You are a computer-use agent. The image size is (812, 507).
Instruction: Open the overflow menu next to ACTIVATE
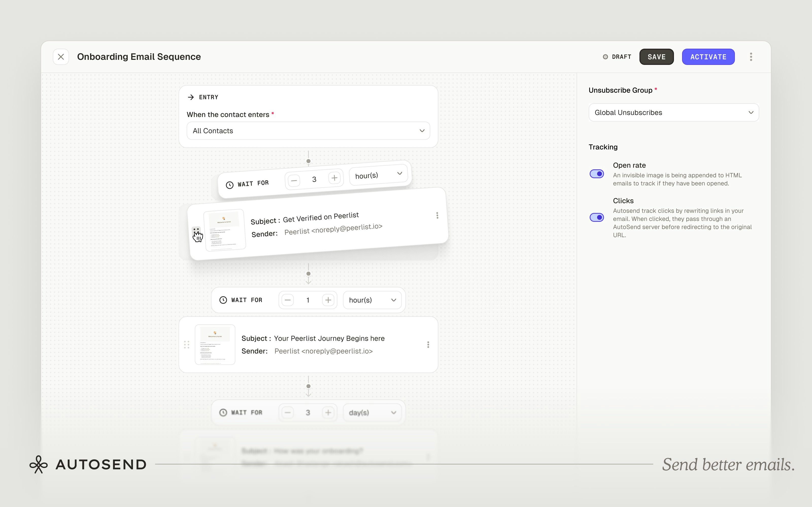click(751, 57)
